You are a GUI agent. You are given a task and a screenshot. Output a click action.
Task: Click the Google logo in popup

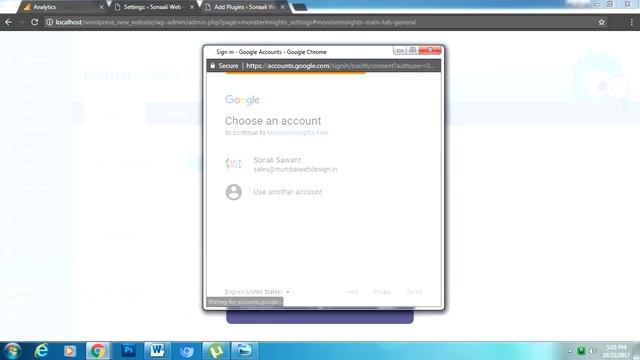[x=242, y=100]
